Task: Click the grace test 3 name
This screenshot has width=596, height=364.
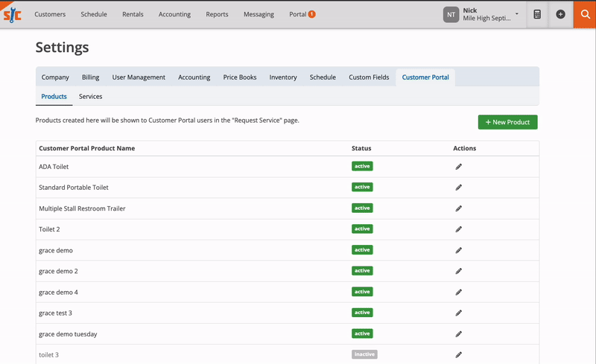Action: click(x=55, y=313)
